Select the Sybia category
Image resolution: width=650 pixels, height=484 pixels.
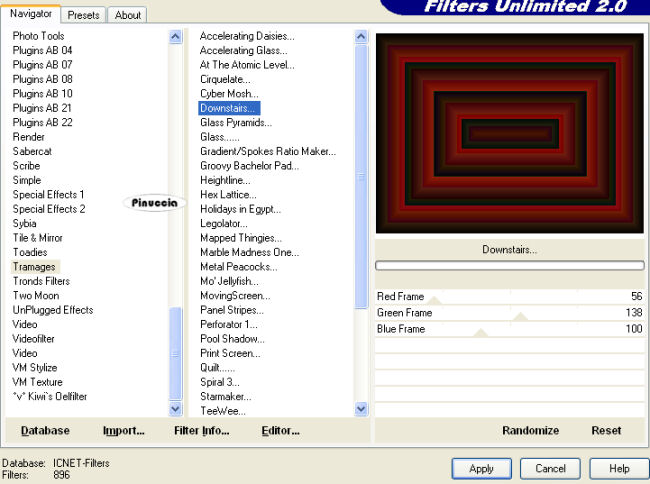pyautogui.click(x=24, y=223)
